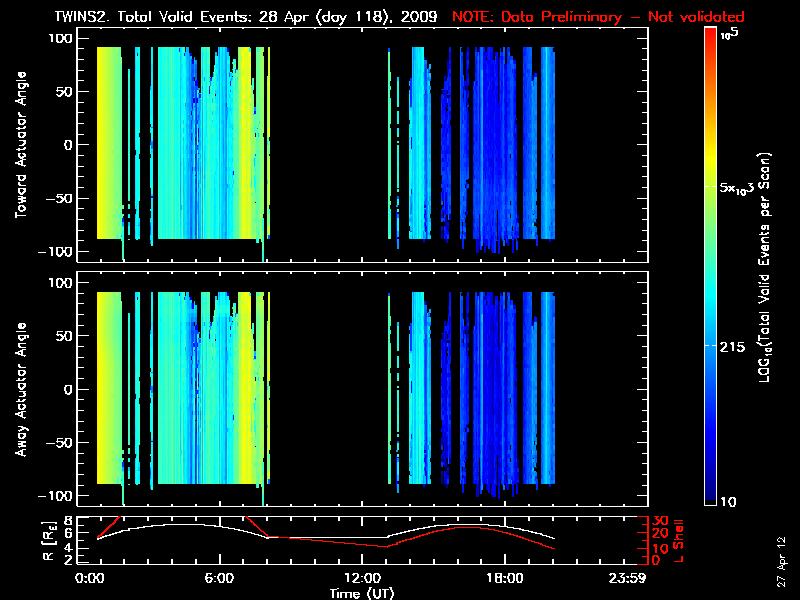
Task: Select the LOG10 Total Valid Events colorbar title
Action: tap(765, 266)
